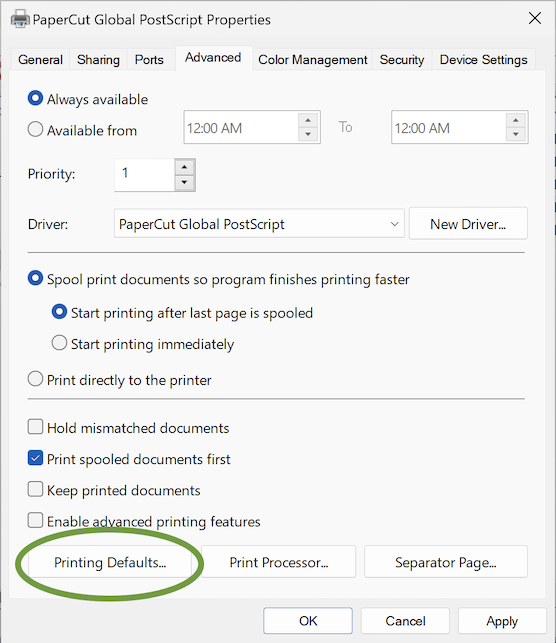The image size is (556, 643).
Task: Close the Properties dialog with X
Action: (534, 18)
